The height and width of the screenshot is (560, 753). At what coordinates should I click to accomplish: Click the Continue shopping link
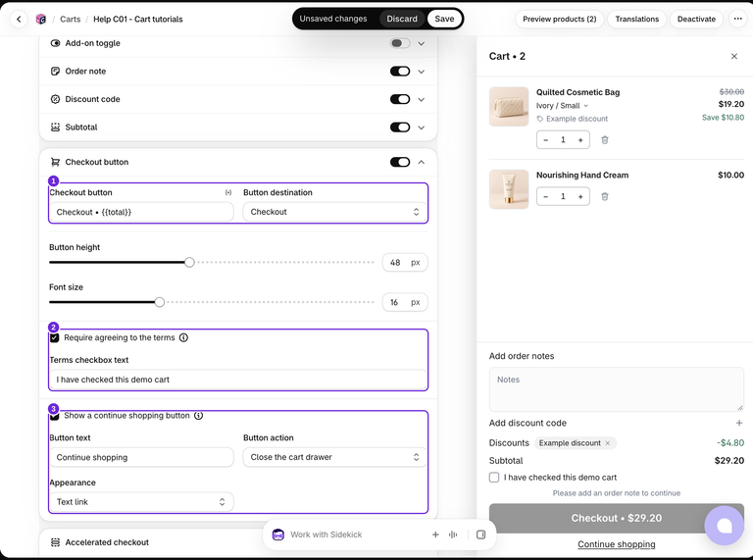(x=616, y=544)
